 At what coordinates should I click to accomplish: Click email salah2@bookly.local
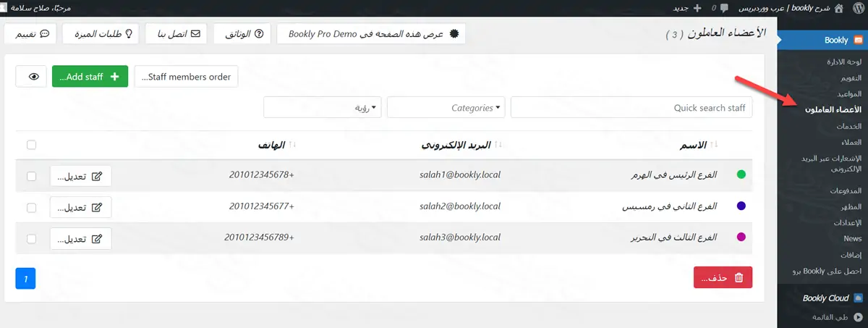[x=460, y=206]
